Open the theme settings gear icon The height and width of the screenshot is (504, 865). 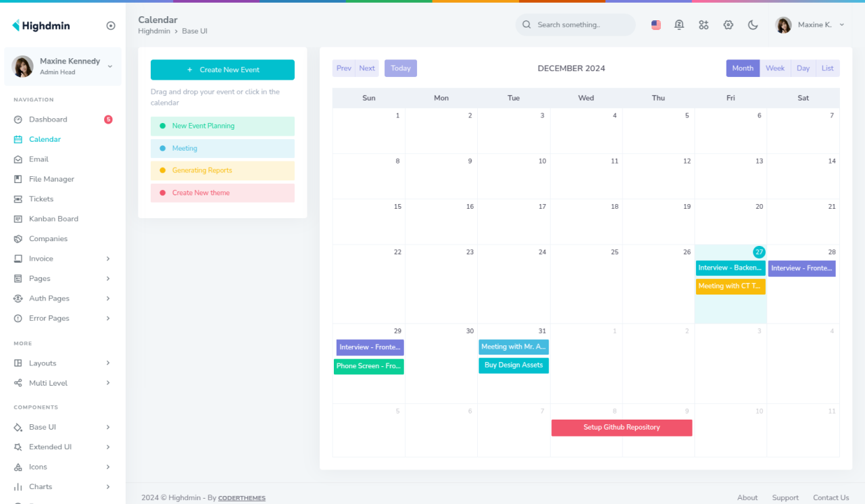pos(728,25)
